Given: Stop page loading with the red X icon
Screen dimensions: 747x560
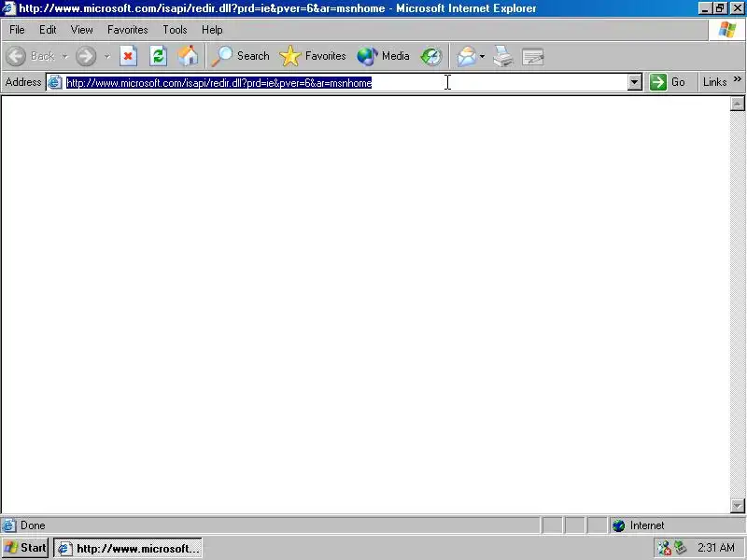Looking at the screenshot, I should click(x=128, y=56).
